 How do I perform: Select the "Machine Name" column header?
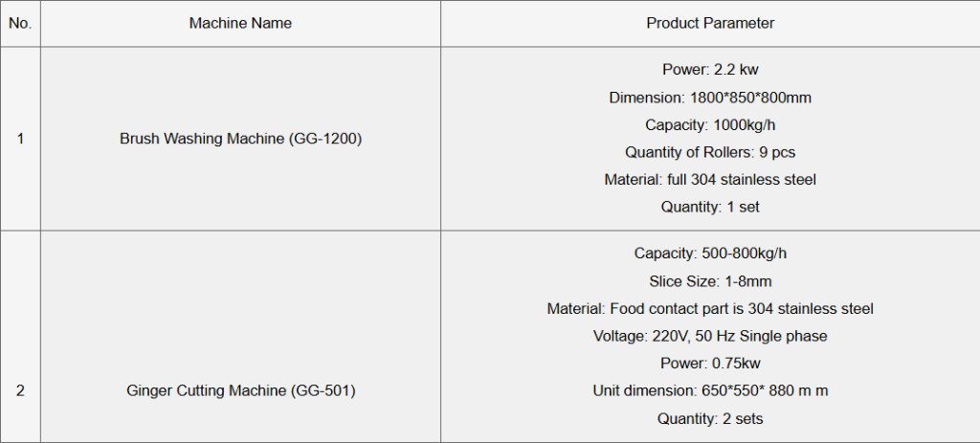240,23
